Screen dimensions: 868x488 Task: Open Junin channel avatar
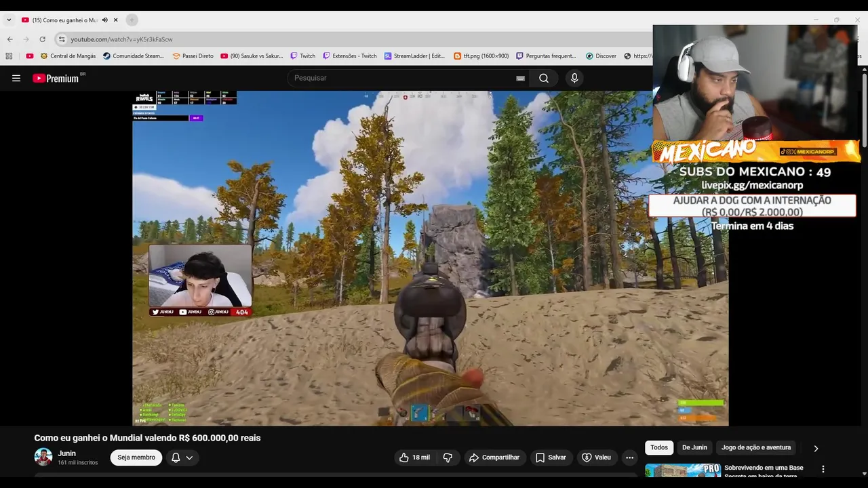(43, 457)
